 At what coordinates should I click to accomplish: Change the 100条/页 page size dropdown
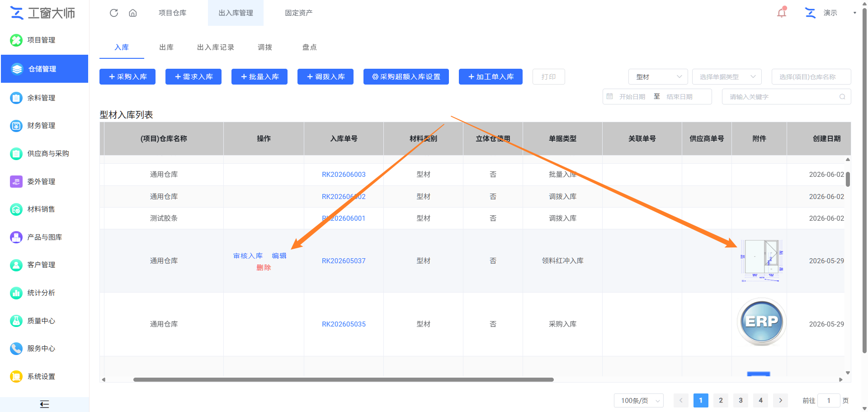pyautogui.click(x=638, y=401)
